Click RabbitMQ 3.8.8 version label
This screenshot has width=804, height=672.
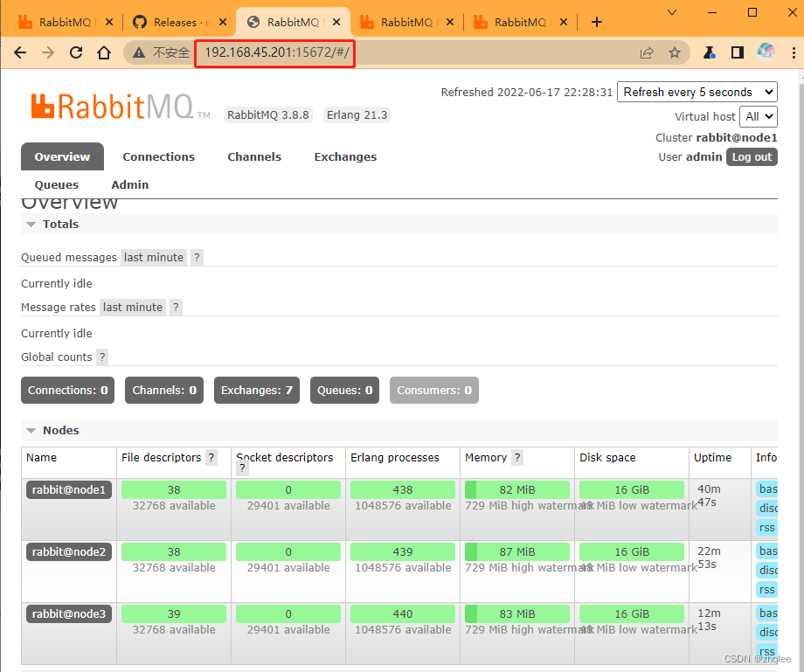[x=268, y=114]
